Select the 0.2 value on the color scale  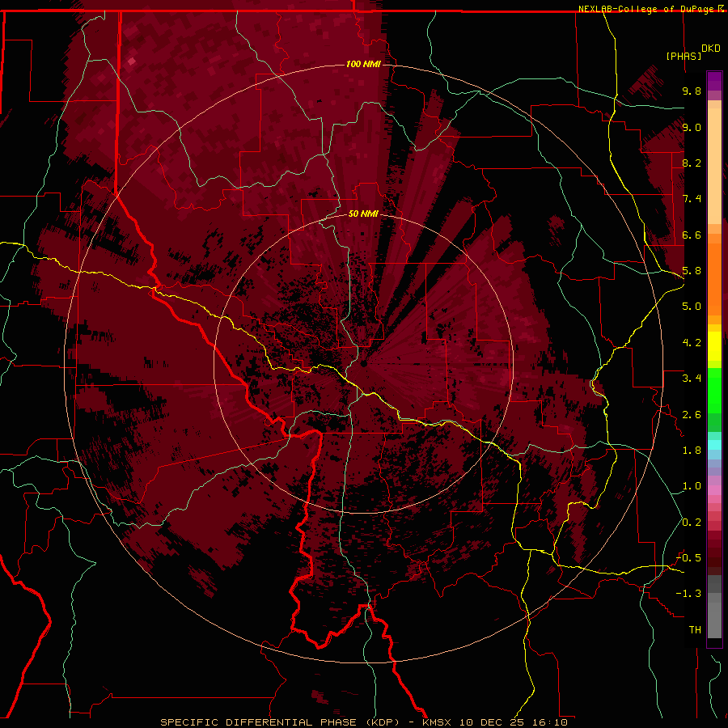pyautogui.click(x=692, y=523)
